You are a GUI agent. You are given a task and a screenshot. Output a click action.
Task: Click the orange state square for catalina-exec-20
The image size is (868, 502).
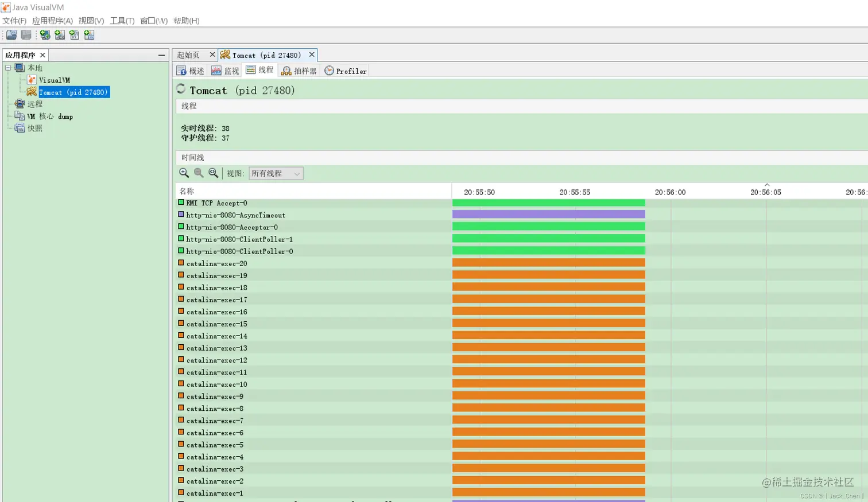[x=181, y=263]
